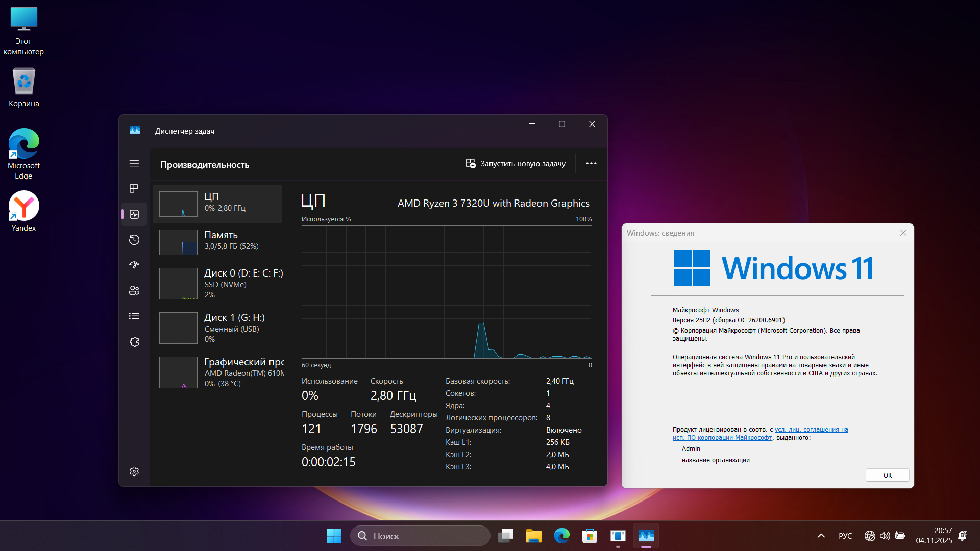980x551 pixels.
Task: Show hidden system tray icons chevron
Action: click(x=821, y=536)
